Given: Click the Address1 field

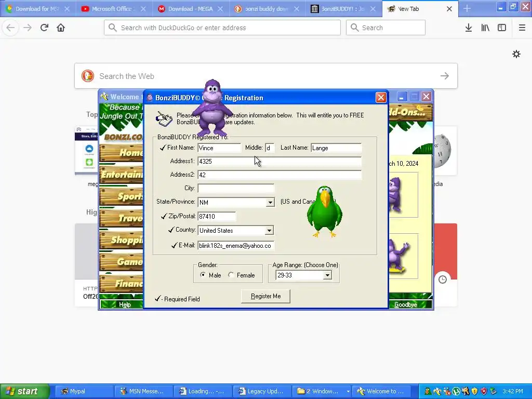Looking at the screenshot, I should [x=280, y=161].
